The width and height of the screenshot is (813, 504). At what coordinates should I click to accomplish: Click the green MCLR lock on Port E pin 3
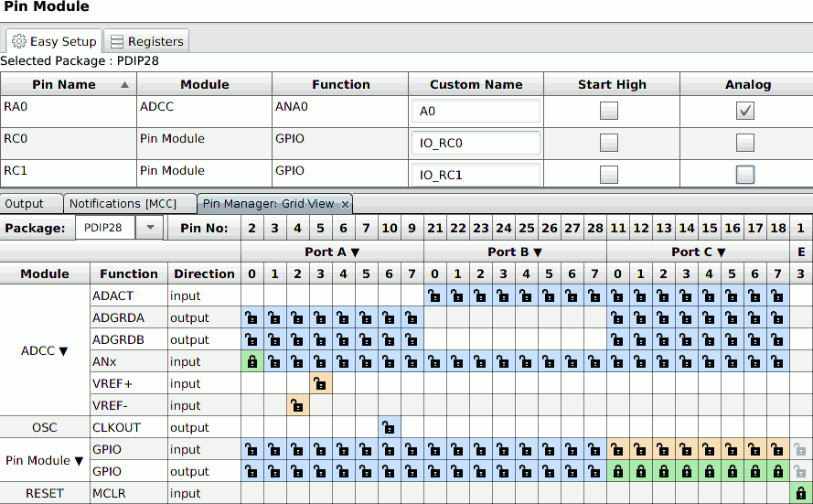801,494
